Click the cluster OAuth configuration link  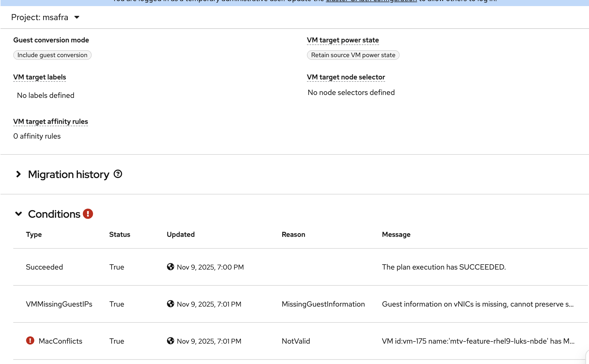[x=371, y=1]
